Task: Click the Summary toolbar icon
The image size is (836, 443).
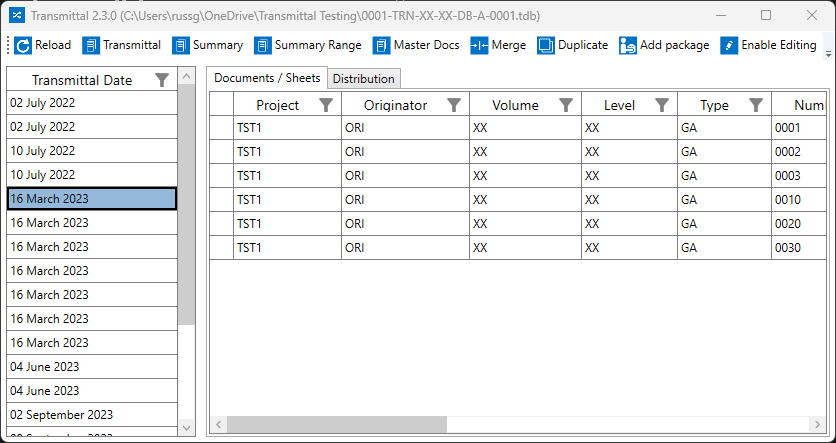Action: [x=181, y=45]
